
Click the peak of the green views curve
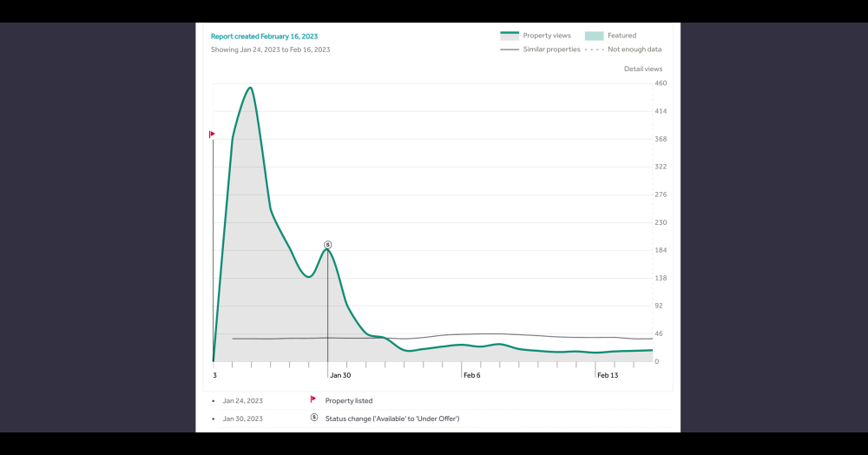[250, 88]
